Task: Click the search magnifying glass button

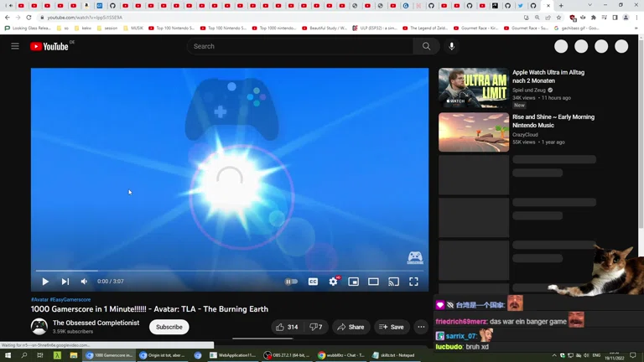Action: [x=426, y=46]
